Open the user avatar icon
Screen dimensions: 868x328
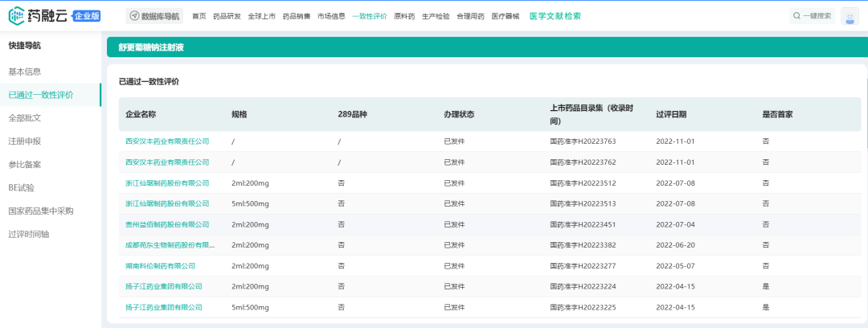pyautogui.click(x=850, y=16)
